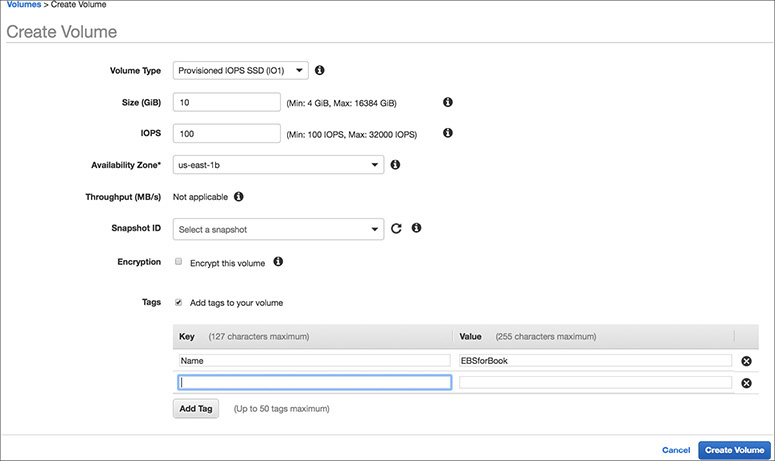This screenshot has width=775, height=461.
Task: Click the Add Tag button
Action: [196, 408]
